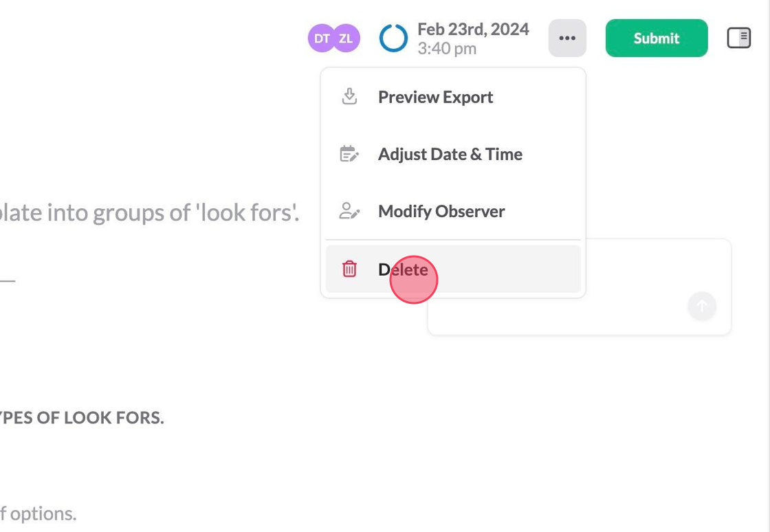Select Preview Export from the menu
Viewport: 770px width, 532px height.
click(x=435, y=97)
